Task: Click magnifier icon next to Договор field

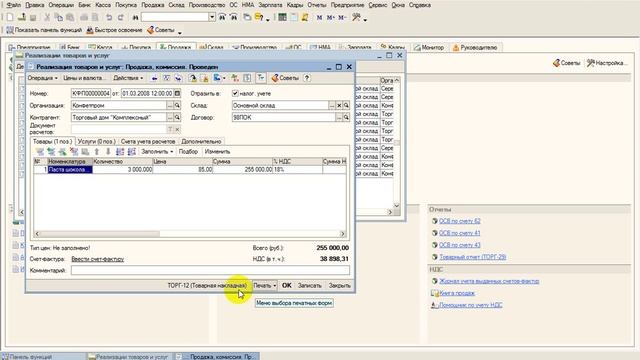Action: (346, 117)
